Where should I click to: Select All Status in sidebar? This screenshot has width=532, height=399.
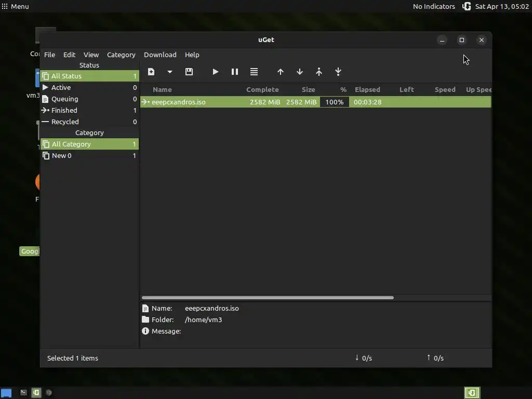(x=89, y=76)
